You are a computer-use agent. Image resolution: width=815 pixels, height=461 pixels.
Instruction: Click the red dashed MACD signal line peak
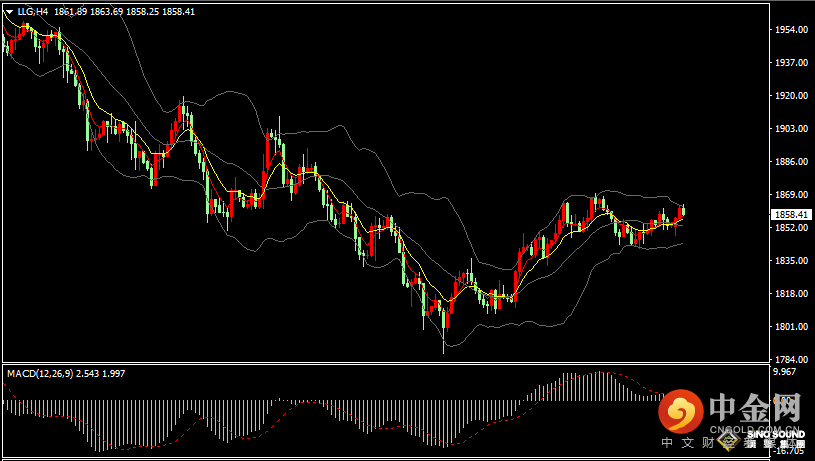coord(601,372)
